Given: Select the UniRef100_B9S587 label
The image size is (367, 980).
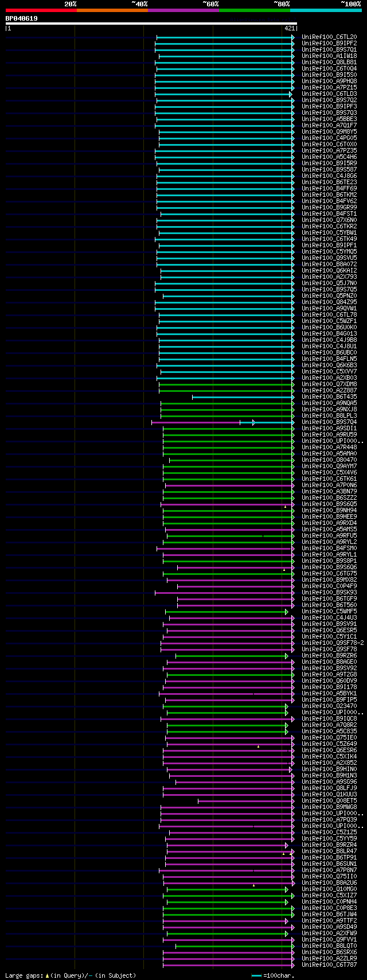Looking at the screenshot, I should tap(329, 170).
